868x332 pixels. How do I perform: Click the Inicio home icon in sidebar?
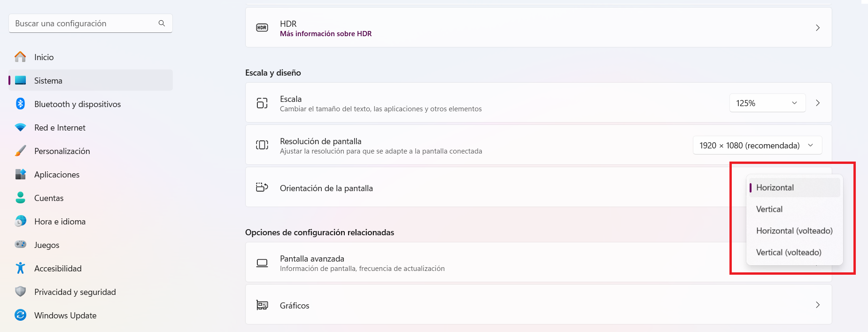[x=20, y=57]
